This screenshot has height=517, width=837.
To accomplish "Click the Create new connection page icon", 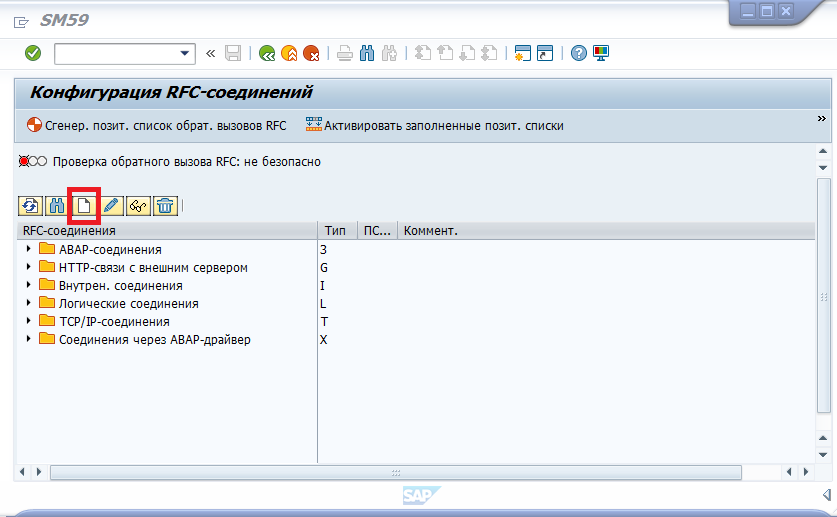I will tap(84, 205).
